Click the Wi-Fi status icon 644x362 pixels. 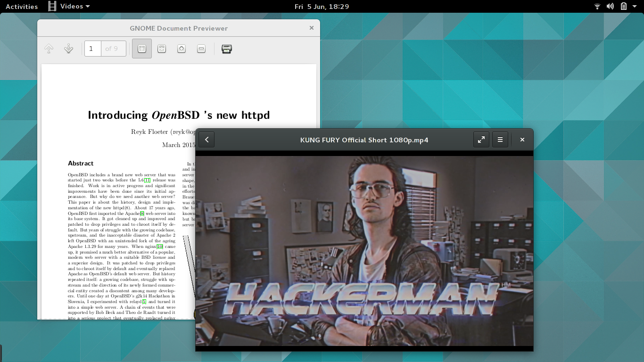597,6
